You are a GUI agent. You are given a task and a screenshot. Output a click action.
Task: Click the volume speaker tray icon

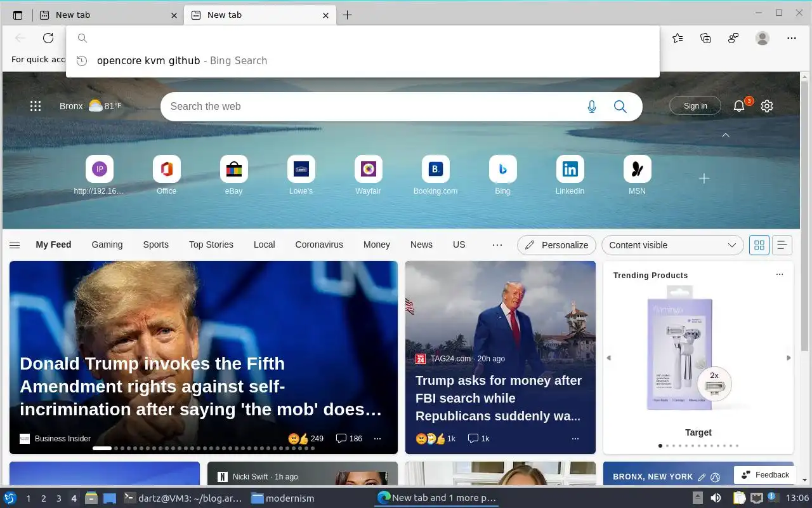pyautogui.click(x=716, y=498)
